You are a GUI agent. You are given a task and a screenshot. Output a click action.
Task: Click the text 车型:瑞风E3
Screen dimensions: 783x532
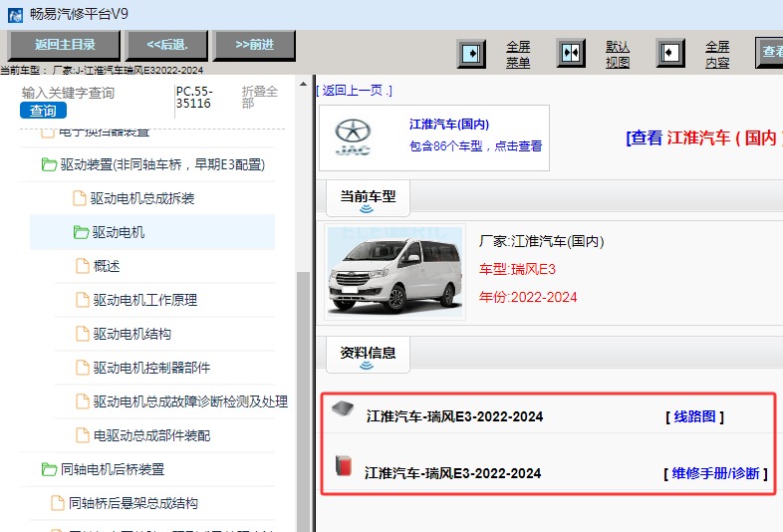click(517, 270)
